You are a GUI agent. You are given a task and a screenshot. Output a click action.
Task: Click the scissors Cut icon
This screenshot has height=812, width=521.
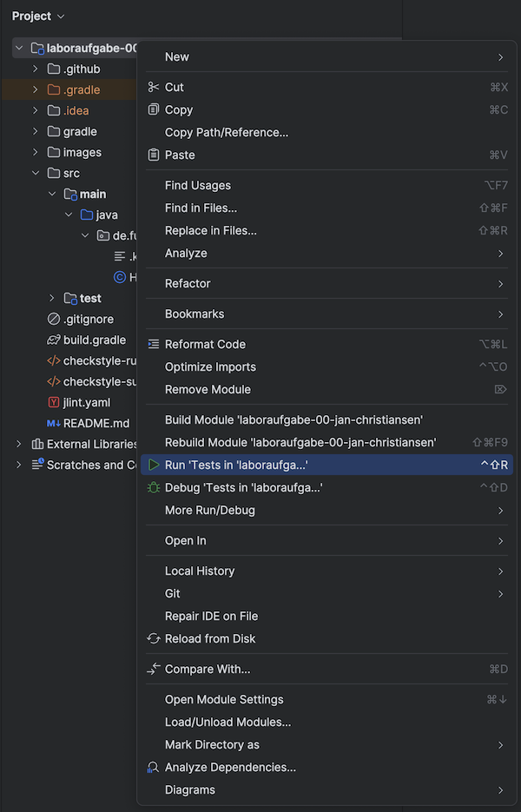tap(154, 87)
